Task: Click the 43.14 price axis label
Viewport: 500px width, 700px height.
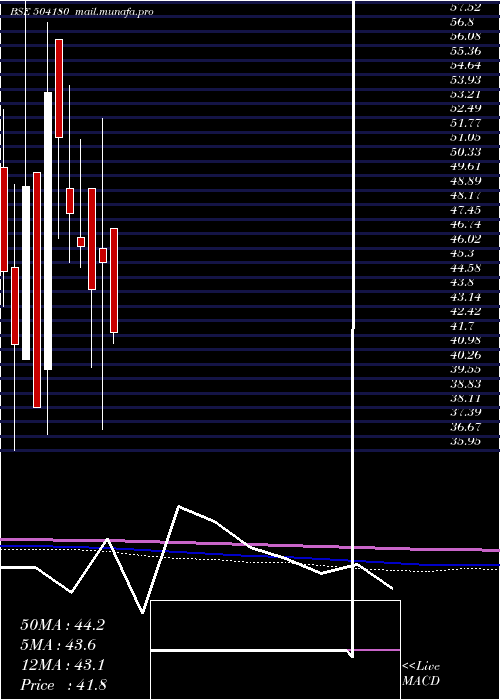Action: click(466, 297)
